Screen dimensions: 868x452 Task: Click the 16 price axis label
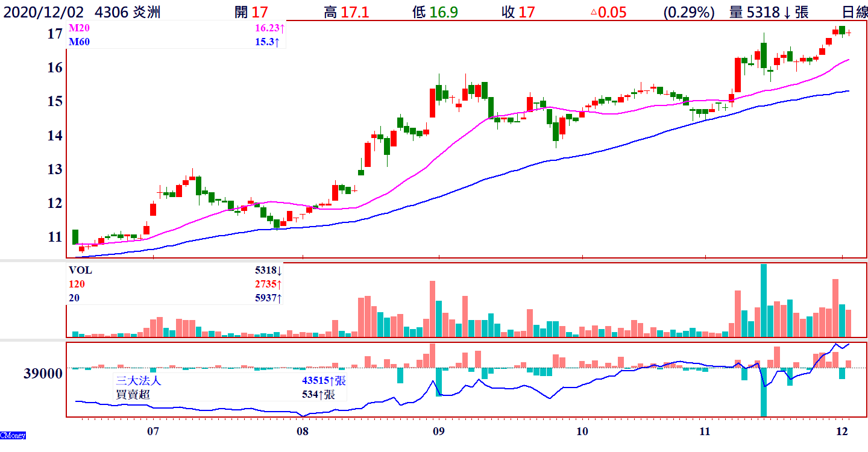pyautogui.click(x=55, y=67)
